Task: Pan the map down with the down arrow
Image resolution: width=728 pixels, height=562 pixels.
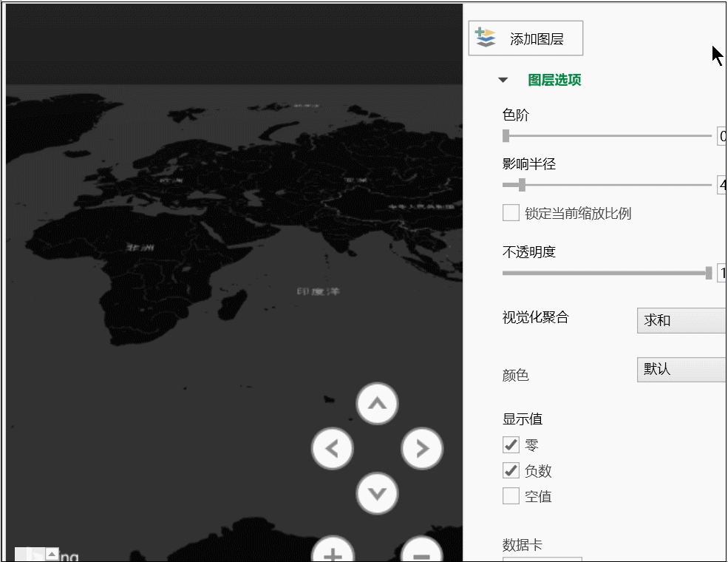Action: click(x=377, y=493)
